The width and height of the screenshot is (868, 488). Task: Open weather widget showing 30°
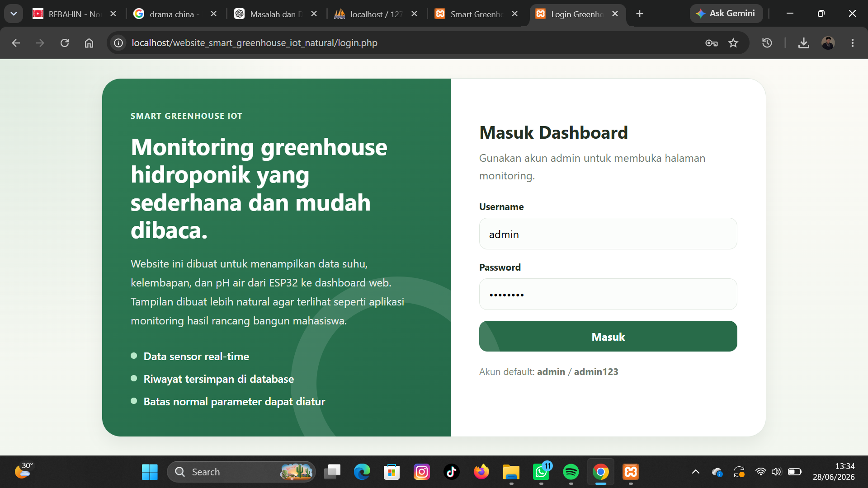point(24,471)
